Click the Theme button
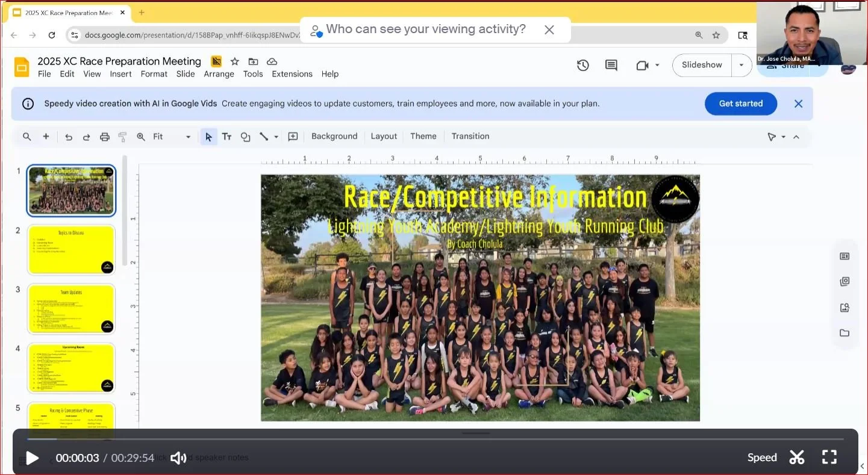Viewport: 868px width, 475px height. [x=423, y=137]
